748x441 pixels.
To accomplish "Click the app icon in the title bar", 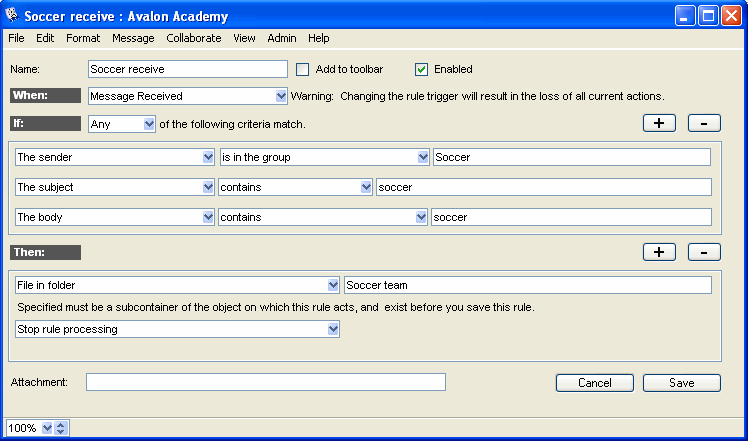I will tap(12, 16).
